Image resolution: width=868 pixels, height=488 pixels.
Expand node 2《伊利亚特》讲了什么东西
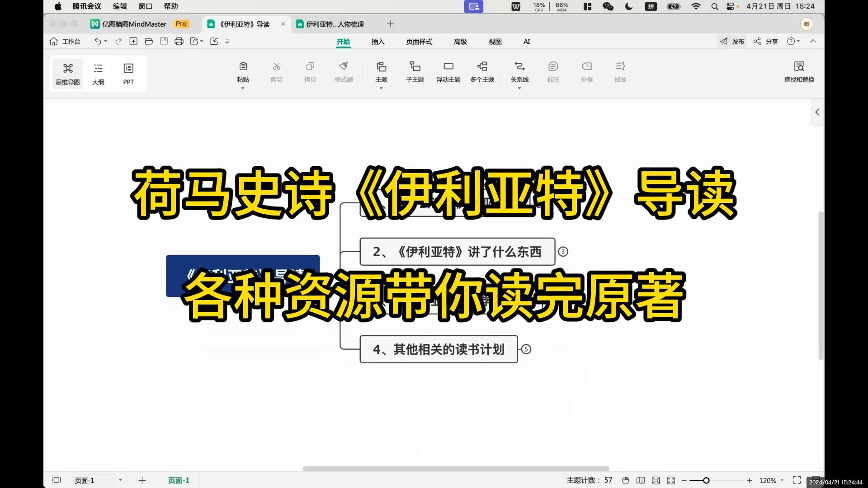[563, 251]
